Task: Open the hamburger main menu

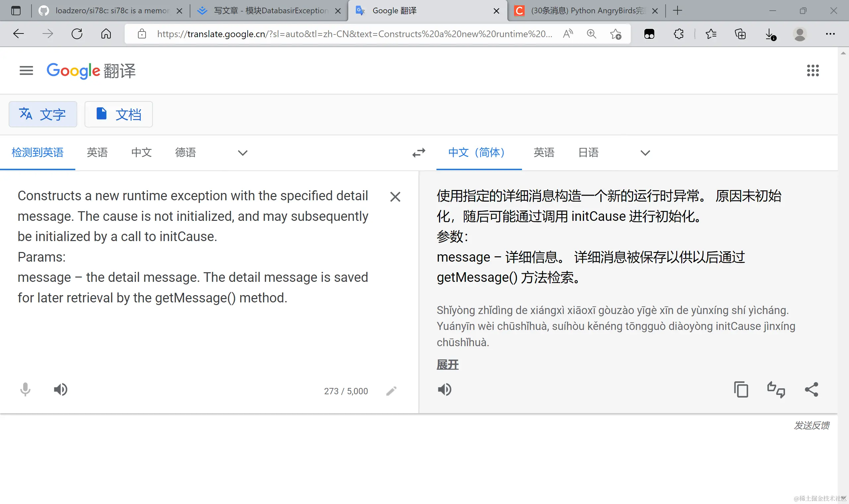Action: point(26,71)
